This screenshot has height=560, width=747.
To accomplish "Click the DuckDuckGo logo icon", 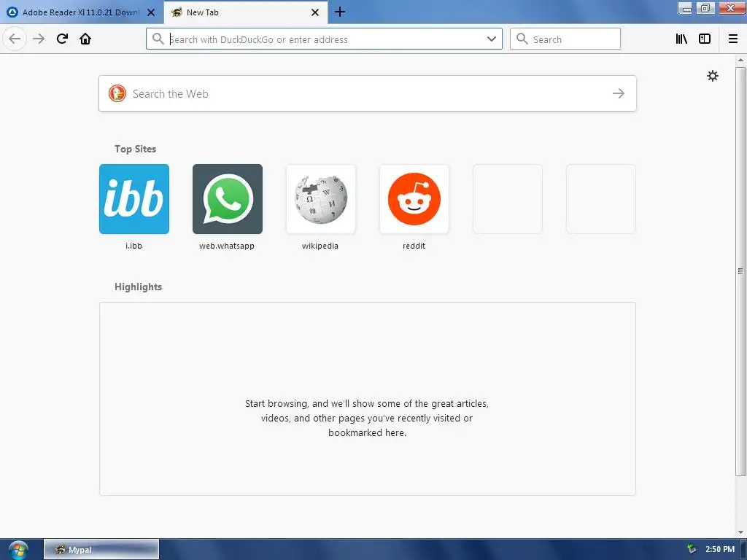I will tap(117, 94).
